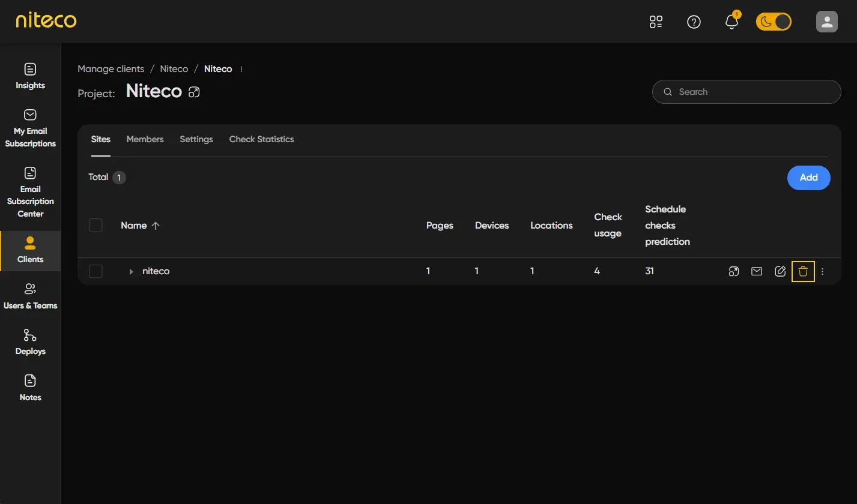Viewport: 857px width, 504px height.
Task: Click the niteco site name
Action: [156, 271]
